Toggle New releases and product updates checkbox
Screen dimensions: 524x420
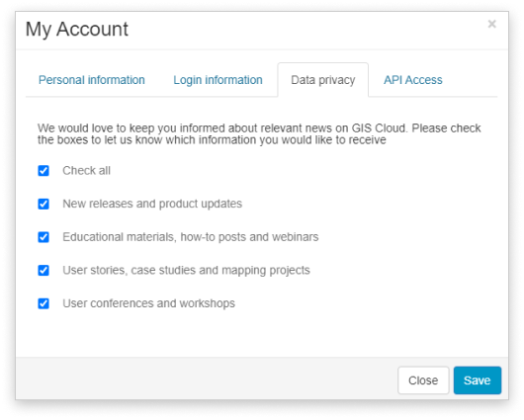click(x=44, y=204)
